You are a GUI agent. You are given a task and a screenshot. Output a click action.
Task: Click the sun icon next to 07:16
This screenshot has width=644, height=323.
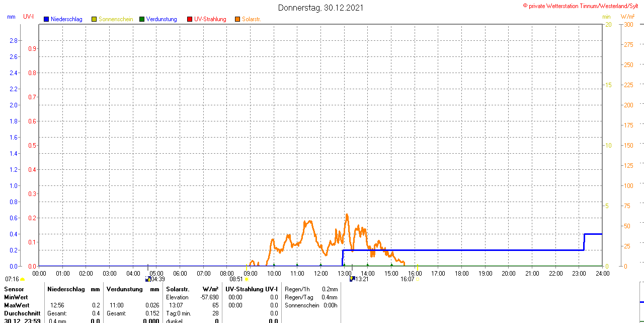pyautogui.click(x=22, y=279)
